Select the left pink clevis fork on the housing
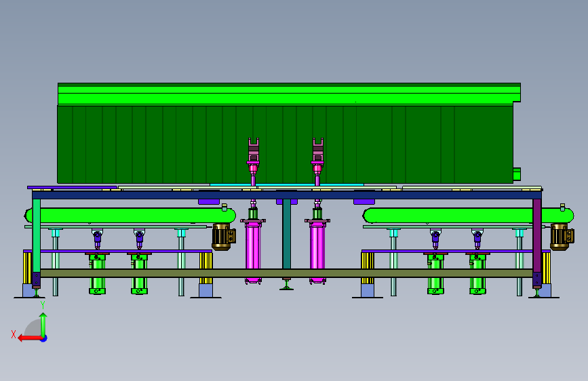This screenshot has width=588, height=381. (x=254, y=150)
